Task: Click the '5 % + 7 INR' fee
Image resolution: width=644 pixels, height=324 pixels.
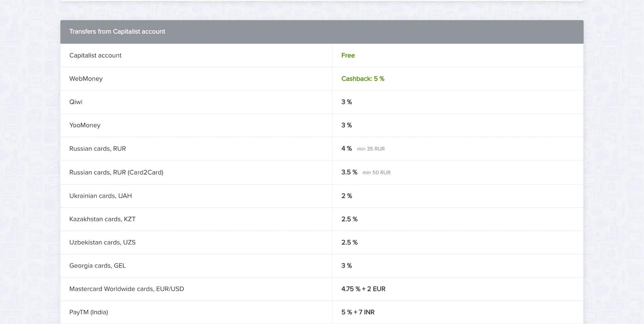Action: pyautogui.click(x=358, y=312)
